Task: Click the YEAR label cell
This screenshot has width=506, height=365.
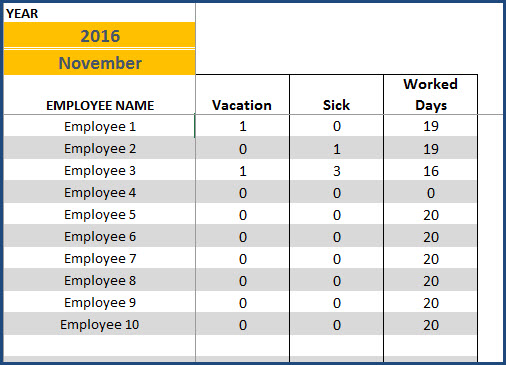Action: pos(100,13)
